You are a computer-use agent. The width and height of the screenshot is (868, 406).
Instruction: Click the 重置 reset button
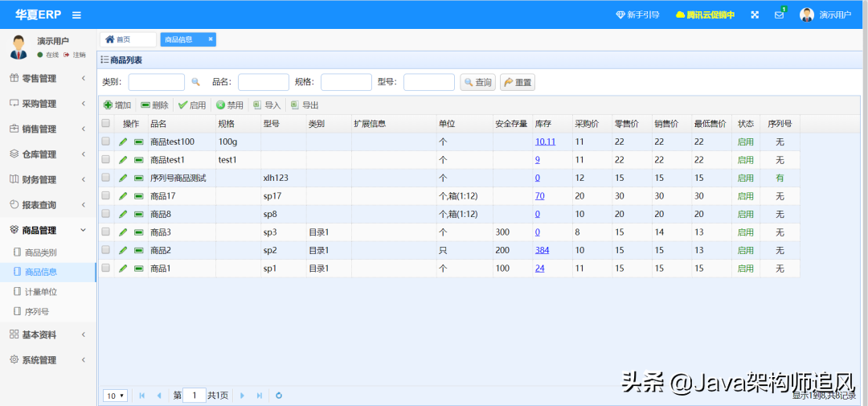[x=518, y=82]
